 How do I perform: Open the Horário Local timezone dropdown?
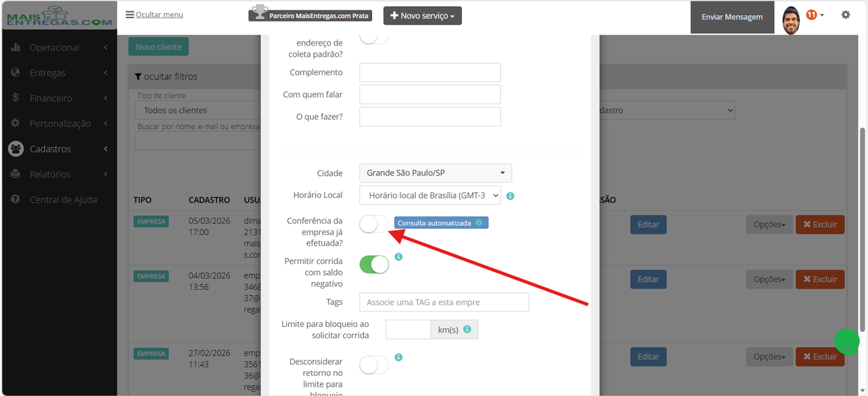click(x=430, y=195)
